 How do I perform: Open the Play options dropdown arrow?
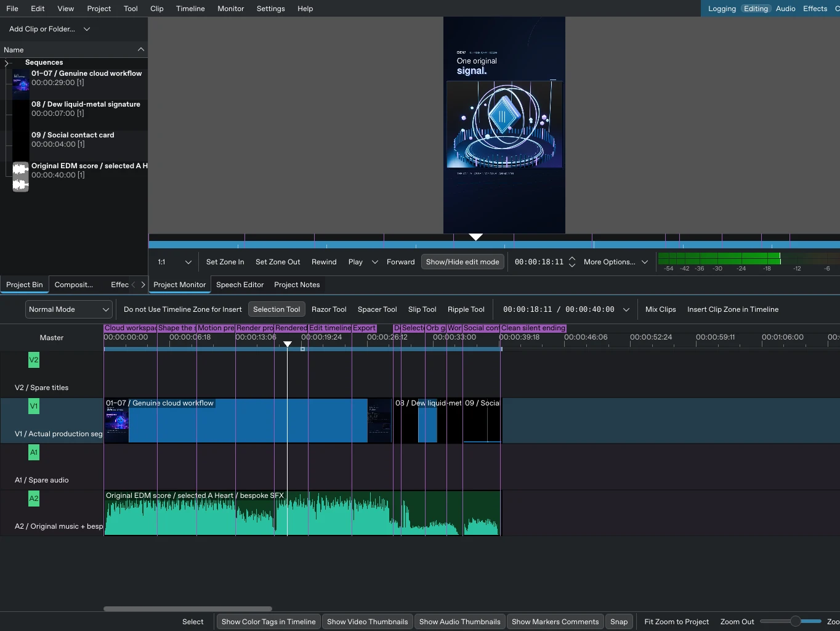point(374,262)
